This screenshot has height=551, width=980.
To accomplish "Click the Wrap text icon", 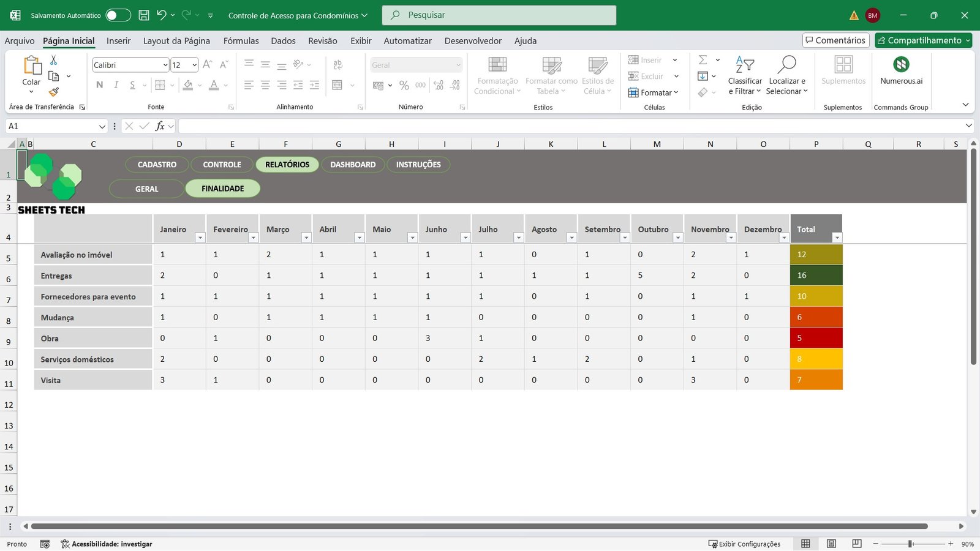I will 337,64.
